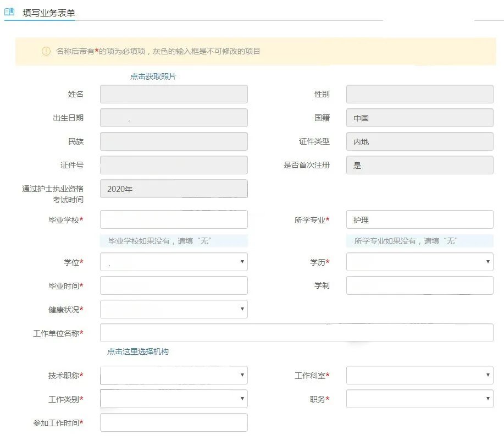Click inside the 毕业学校 graduation school field
The height and width of the screenshot is (440, 504).
pos(174,219)
